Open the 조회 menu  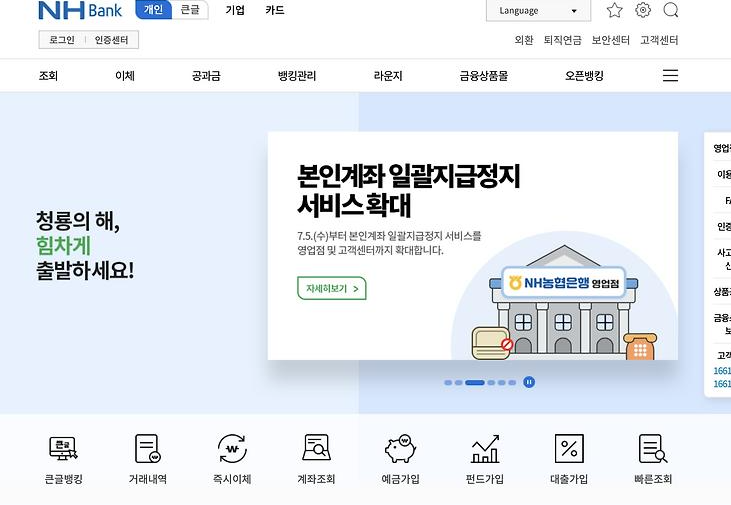pyautogui.click(x=48, y=76)
